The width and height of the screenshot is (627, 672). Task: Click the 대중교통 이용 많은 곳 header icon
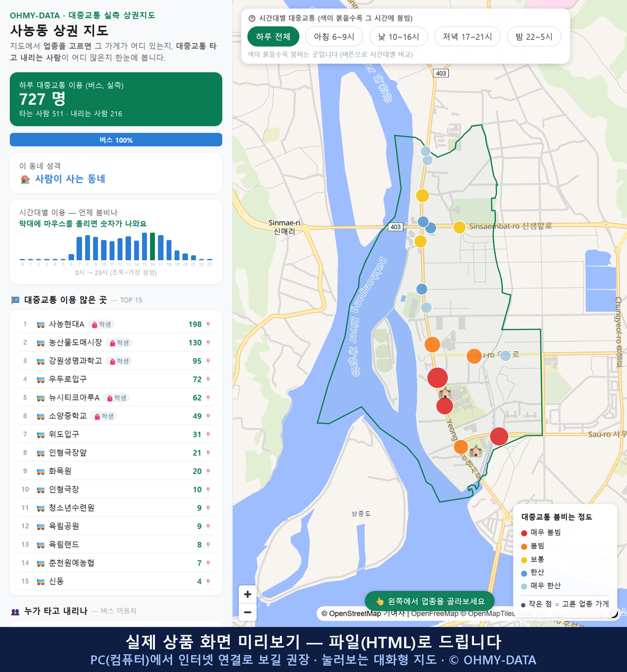pyautogui.click(x=15, y=300)
